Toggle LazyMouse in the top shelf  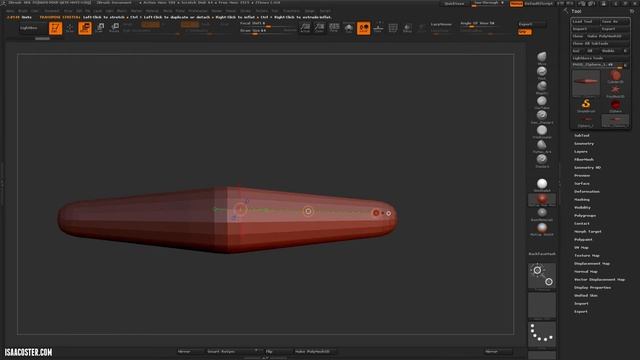441,24
